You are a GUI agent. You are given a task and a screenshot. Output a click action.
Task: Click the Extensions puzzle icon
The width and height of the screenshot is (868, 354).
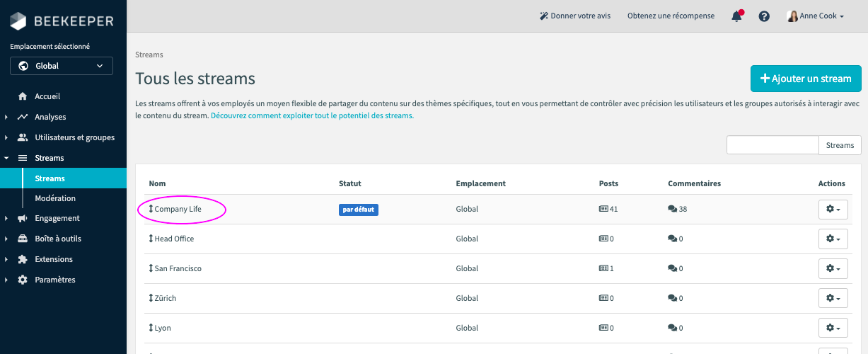coord(23,259)
